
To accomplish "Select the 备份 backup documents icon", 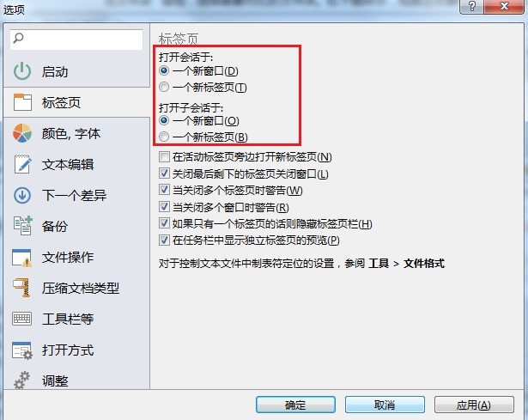I will [x=23, y=225].
